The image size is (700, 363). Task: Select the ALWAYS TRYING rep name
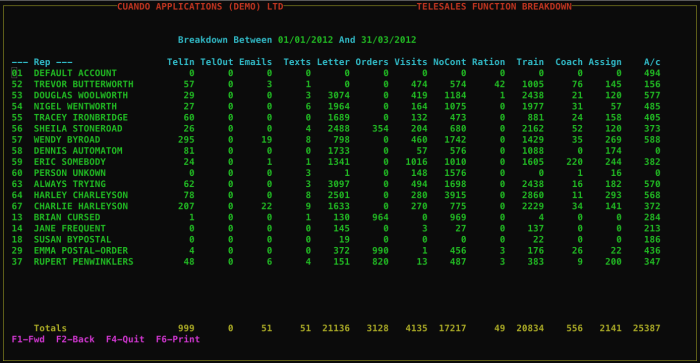[x=70, y=184]
